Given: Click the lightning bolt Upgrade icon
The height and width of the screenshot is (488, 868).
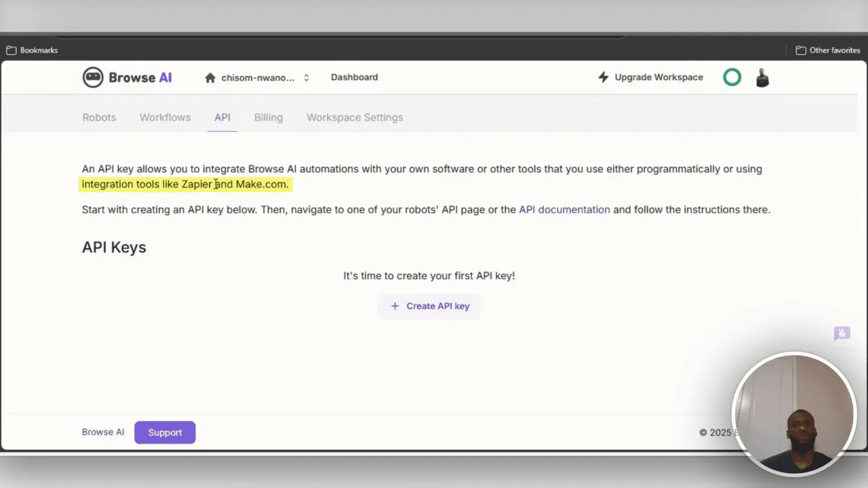Looking at the screenshot, I should (604, 77).
